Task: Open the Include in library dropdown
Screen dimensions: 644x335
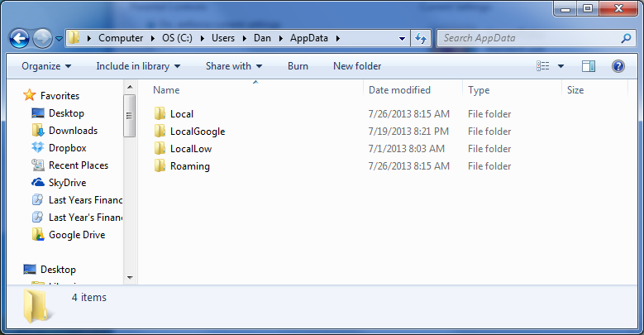Action: 137,66
